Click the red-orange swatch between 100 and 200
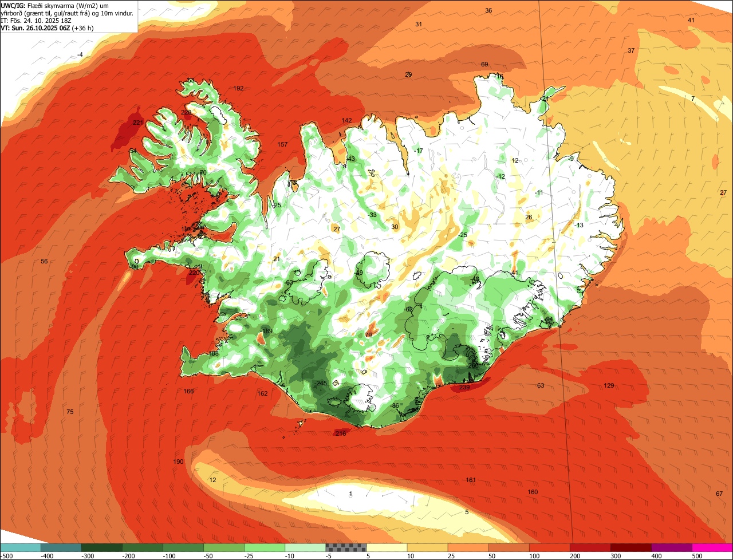 tap(549, 547)
